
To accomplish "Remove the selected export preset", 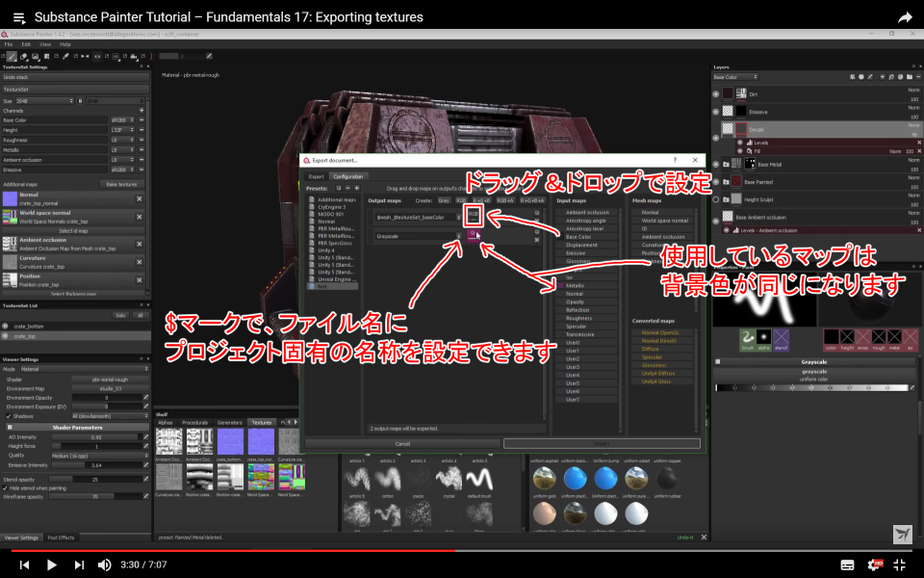I will coord(347,188).
